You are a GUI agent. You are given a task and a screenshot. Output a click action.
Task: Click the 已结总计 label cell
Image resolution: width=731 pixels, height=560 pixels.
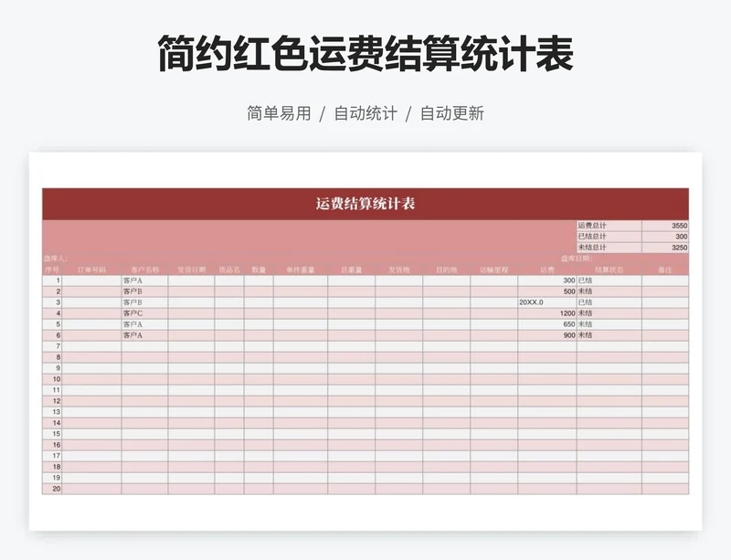click(609, 237)
